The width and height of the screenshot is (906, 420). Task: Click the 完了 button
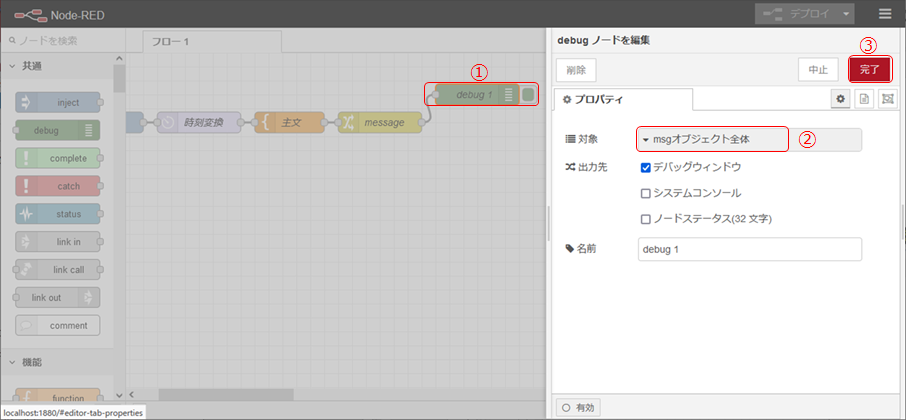869,69
